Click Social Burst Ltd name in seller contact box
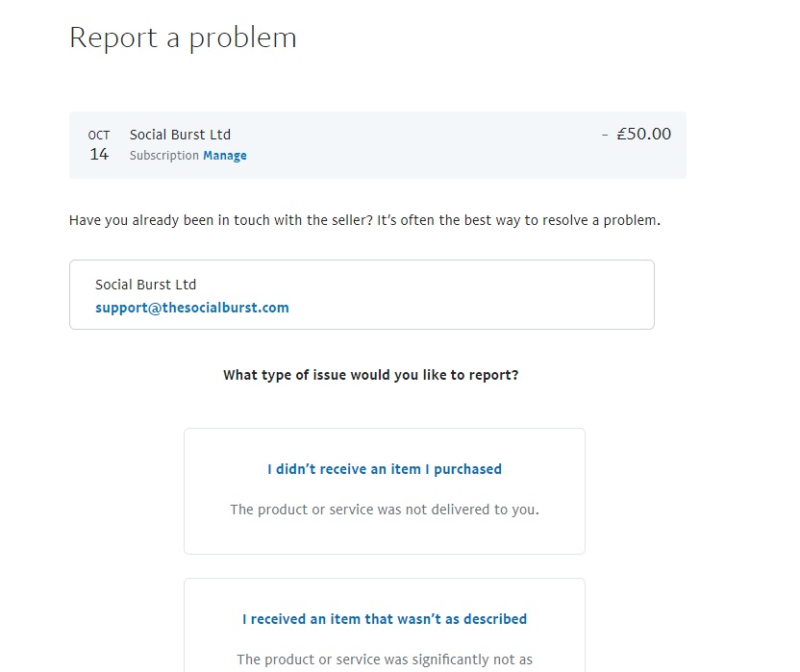 click(x=145, y=285)
